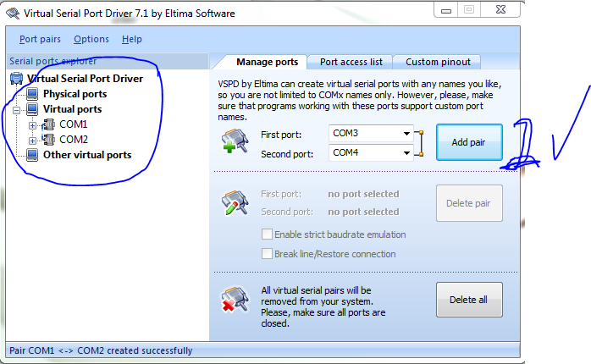The width and height of the screenshot is (591, 364).
Task: Click the Other virtual ports computer icon
Action: click(32, 155)
